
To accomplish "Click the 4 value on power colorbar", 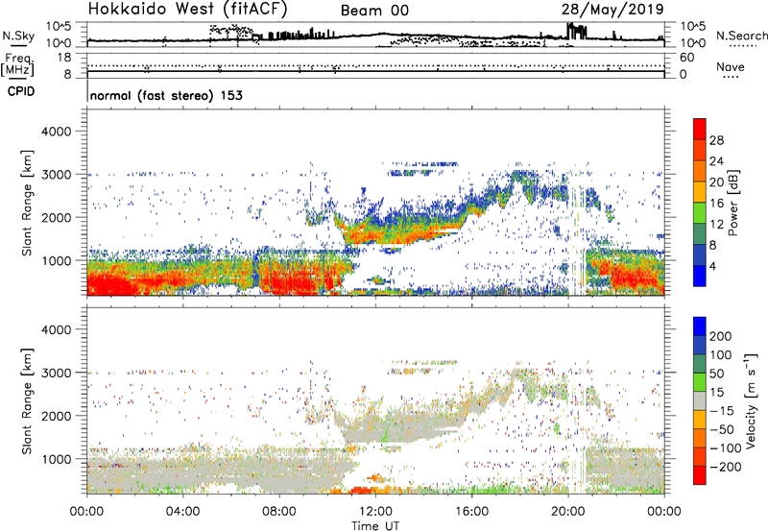I will [712, 266].
